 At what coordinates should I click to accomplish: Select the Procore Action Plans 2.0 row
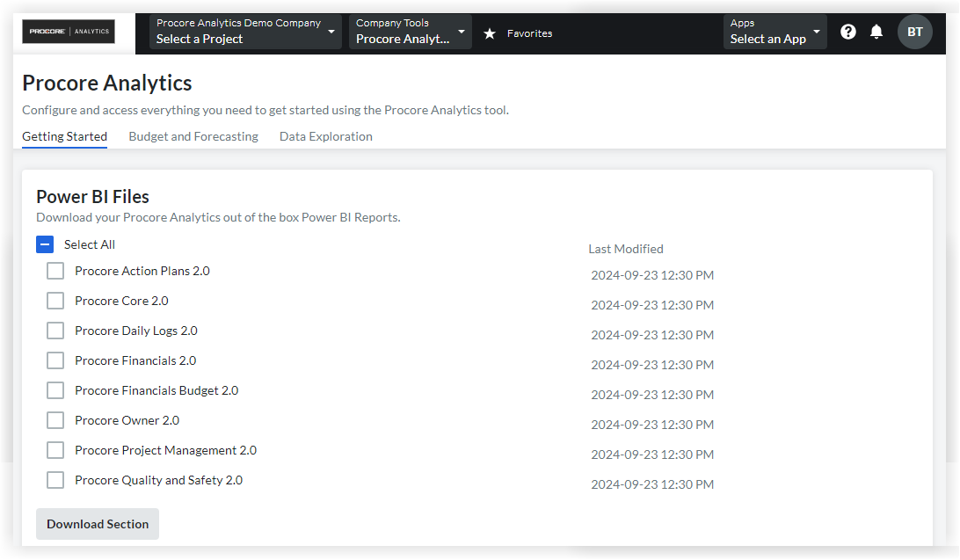pyautogui.click(x=142, y=270)
